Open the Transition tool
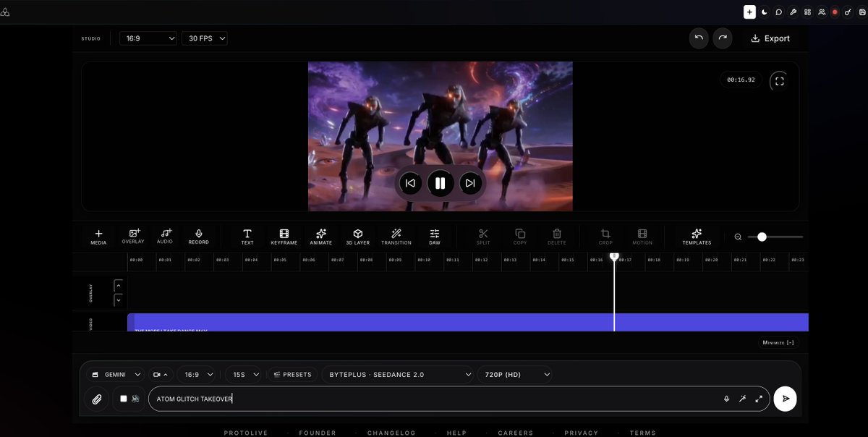This screenshot has width=868, height=437. [396, 237]
